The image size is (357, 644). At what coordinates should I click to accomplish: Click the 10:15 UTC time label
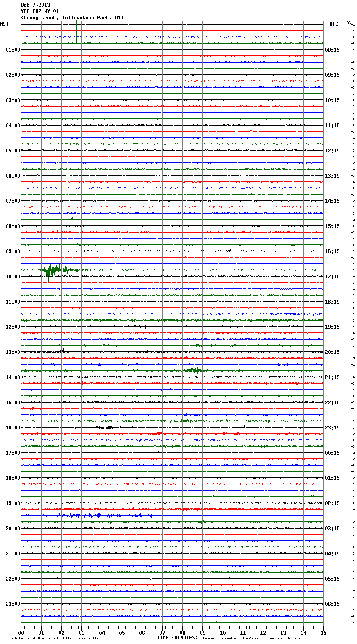(x=332, y=100)
